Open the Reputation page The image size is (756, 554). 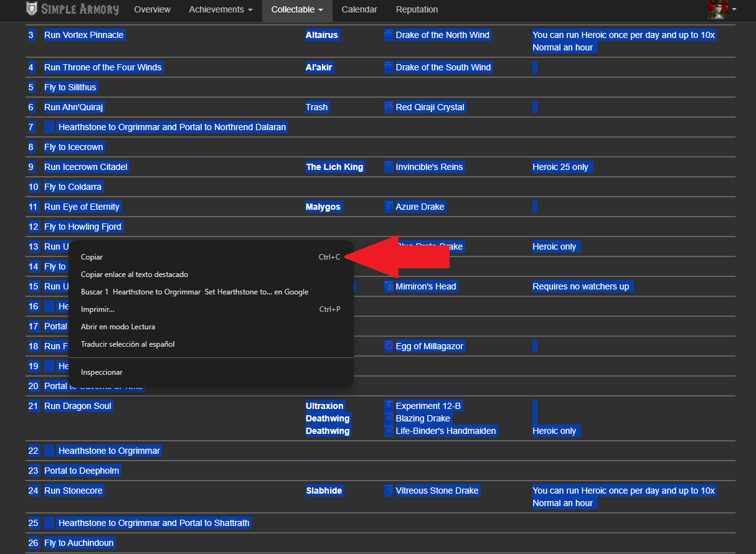(x=417, y=10)
